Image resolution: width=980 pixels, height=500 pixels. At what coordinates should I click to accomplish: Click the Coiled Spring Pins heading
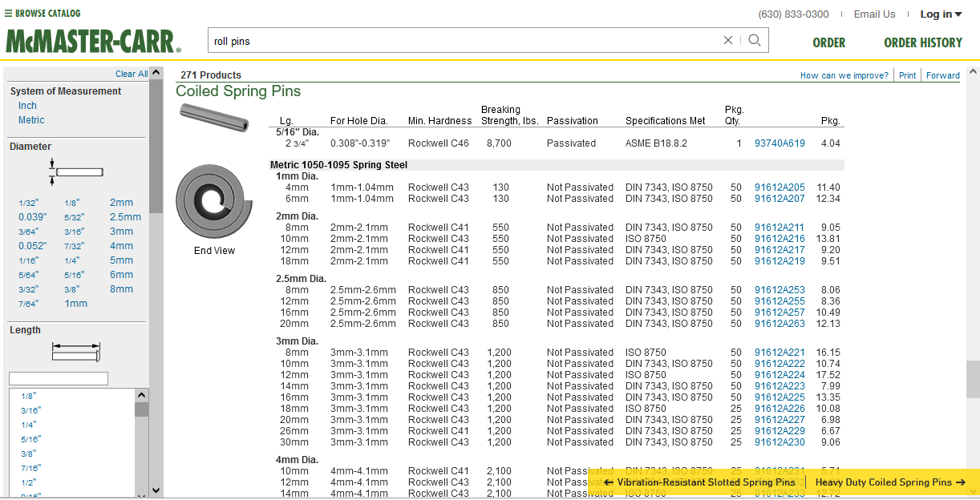click(x=238, y=91)
